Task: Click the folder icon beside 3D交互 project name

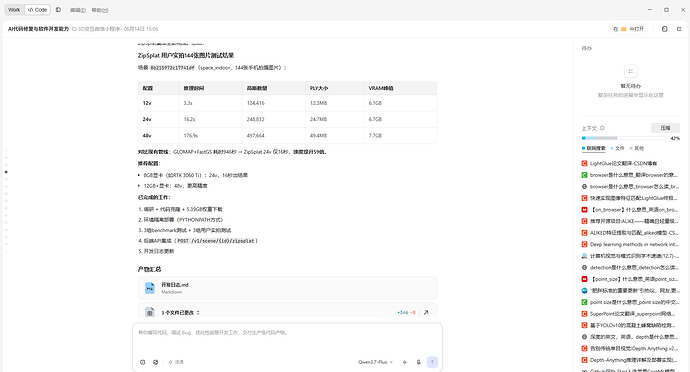Action: pos(74,29)
